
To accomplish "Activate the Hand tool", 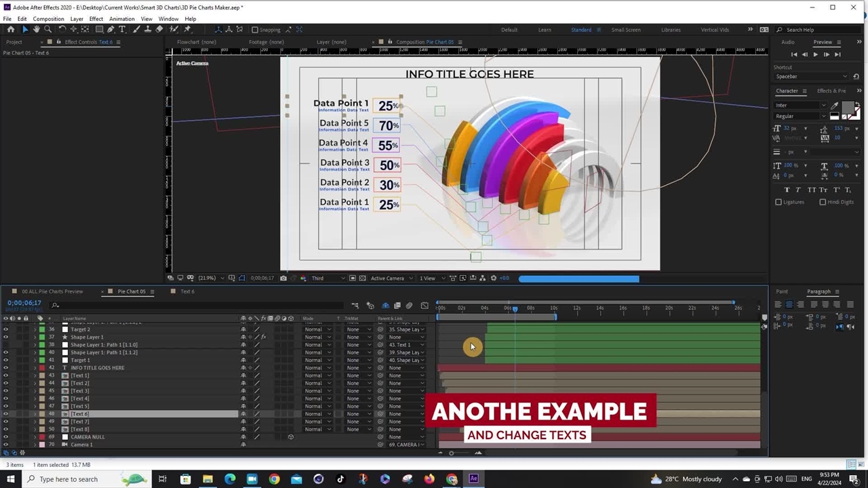I will tap(36, 29).
